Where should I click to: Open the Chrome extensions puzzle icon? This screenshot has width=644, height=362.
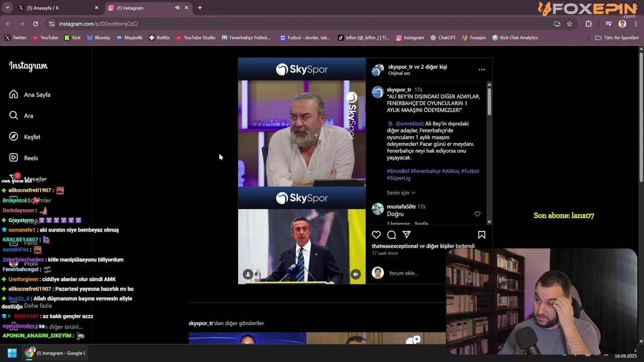(589, 24)
